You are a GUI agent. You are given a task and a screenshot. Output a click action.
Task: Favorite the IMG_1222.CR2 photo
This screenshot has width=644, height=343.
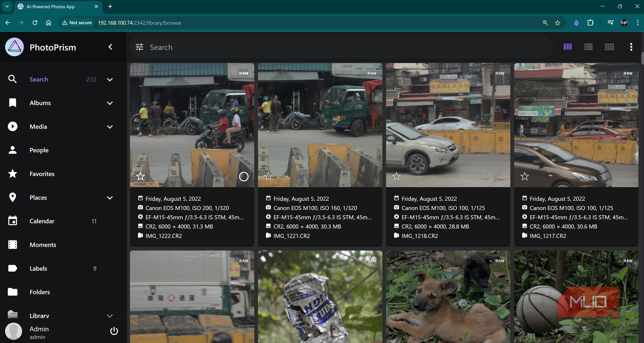click(141, 177)
